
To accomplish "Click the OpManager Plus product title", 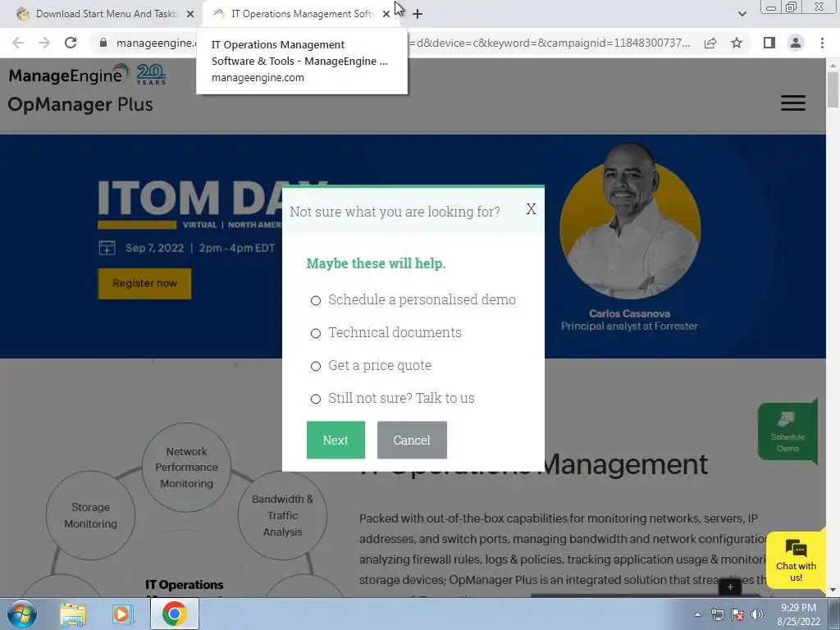I will tap(80, 104).
